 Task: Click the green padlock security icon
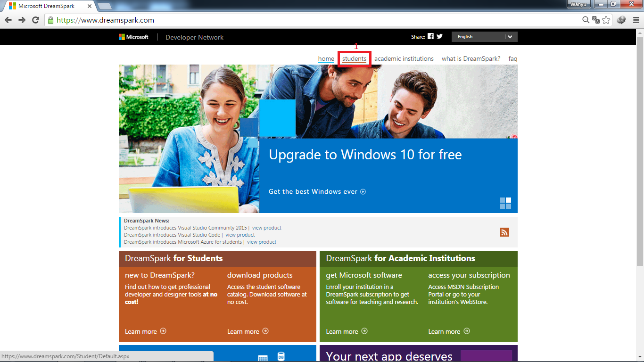tap(50, 20)
